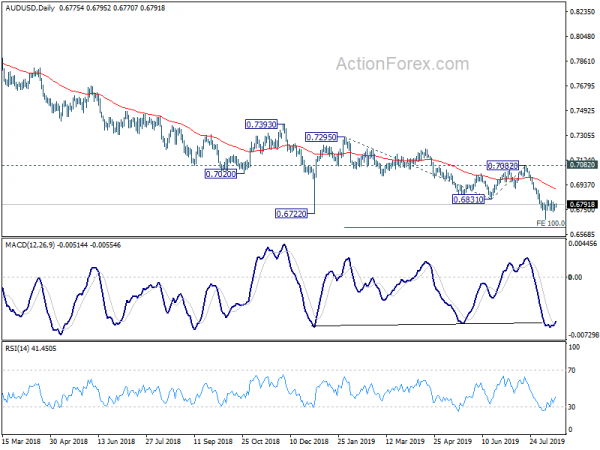Image resolution: width=600 pixels, height=450 pixels.
Task: Select the 0.82350 top price axis value
Action: pyautogui.click(x=582, y=12)
